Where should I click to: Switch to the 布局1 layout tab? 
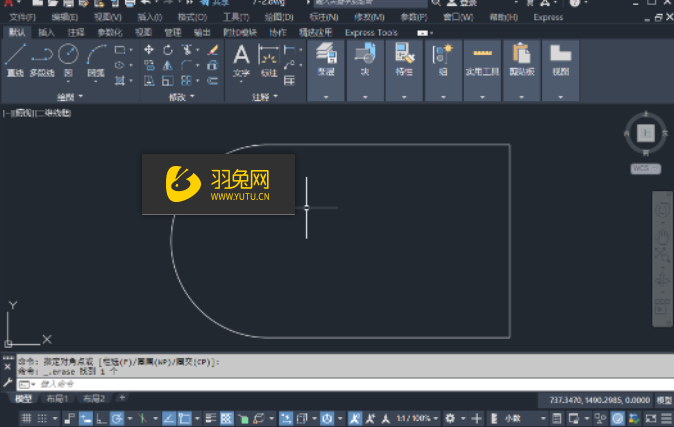pyautogui.click(x=57, y=399)
